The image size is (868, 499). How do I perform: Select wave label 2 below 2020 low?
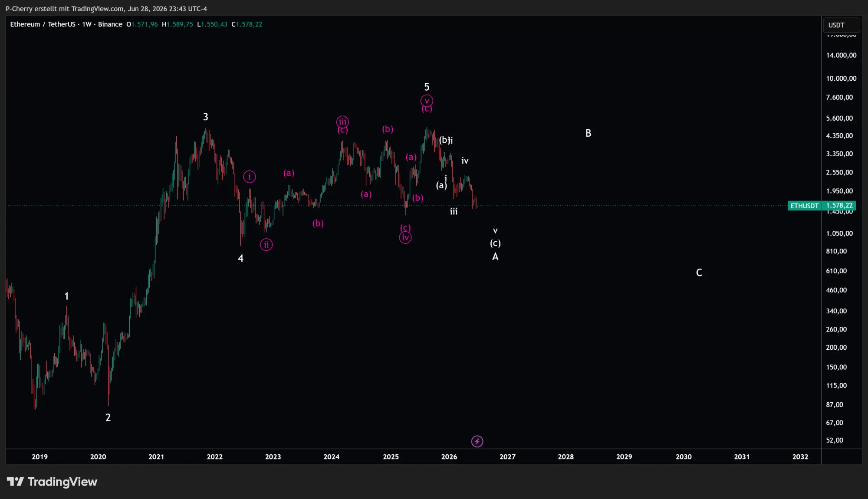pyautogui.click(x=108, y=417)
